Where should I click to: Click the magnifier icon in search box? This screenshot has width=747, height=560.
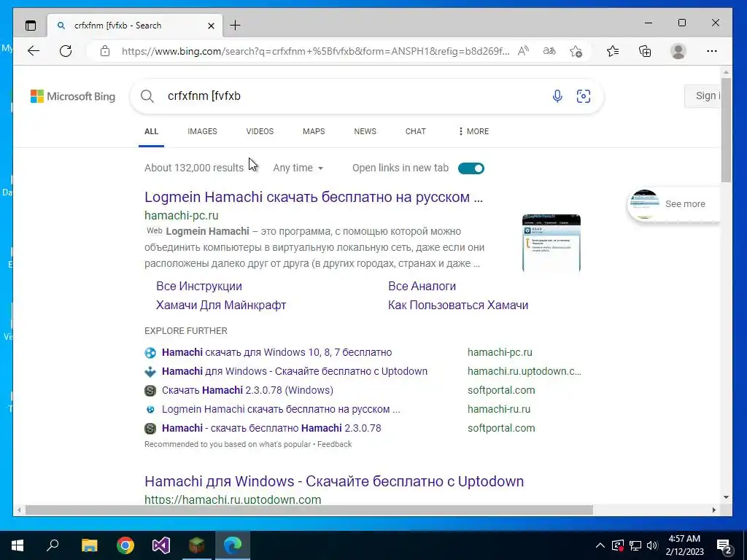[147, 96]
